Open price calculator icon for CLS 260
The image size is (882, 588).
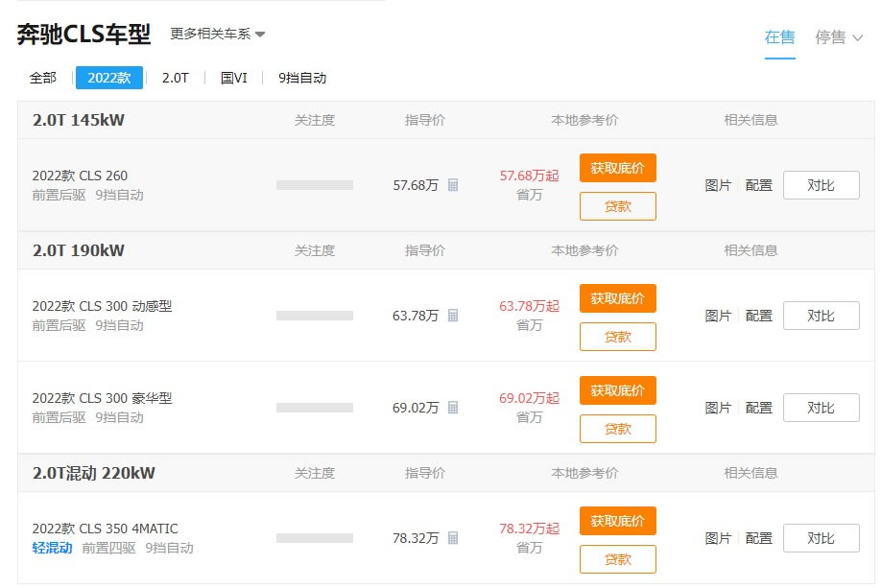point(453,185)
